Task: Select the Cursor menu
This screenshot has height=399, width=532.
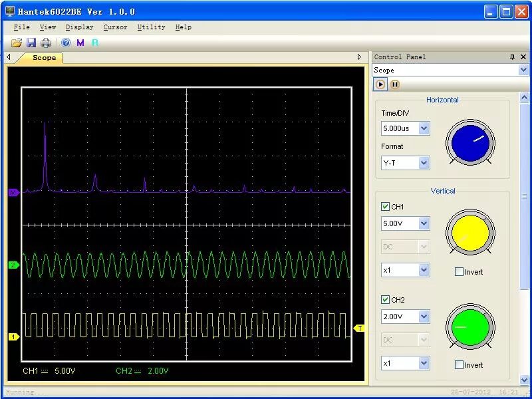Action: pos(115,27)
